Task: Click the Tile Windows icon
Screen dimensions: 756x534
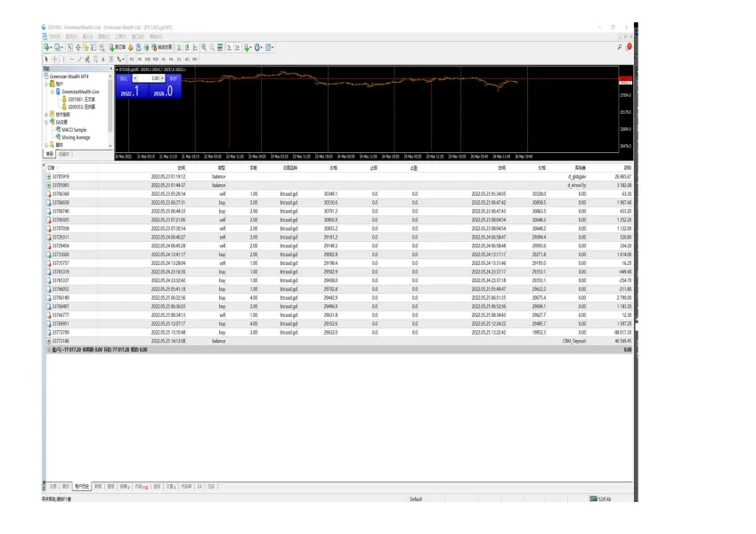Action: click(x=220, y=47)
